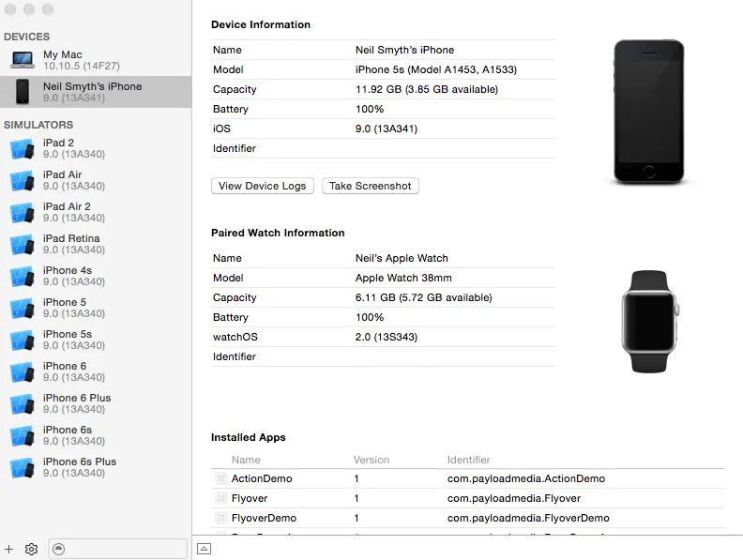Select the iPhone 6 Plus simulator

[x=75, y=403]
